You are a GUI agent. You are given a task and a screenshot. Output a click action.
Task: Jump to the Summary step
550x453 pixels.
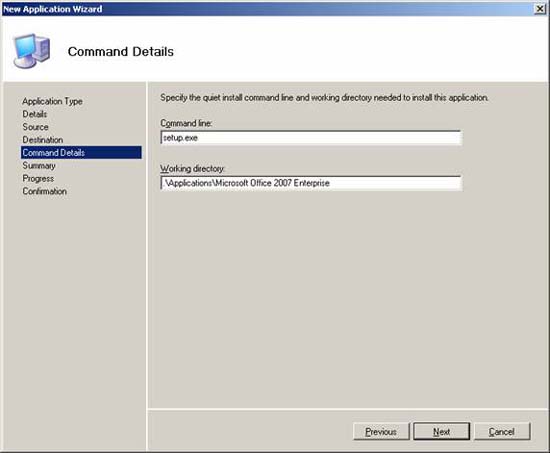click(39, 166)
